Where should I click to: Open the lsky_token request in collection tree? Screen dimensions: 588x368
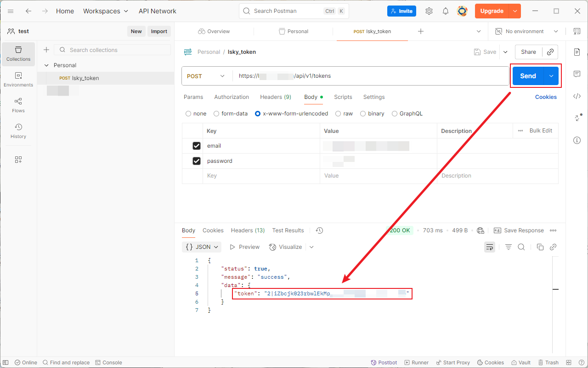(x=106, y=78)
